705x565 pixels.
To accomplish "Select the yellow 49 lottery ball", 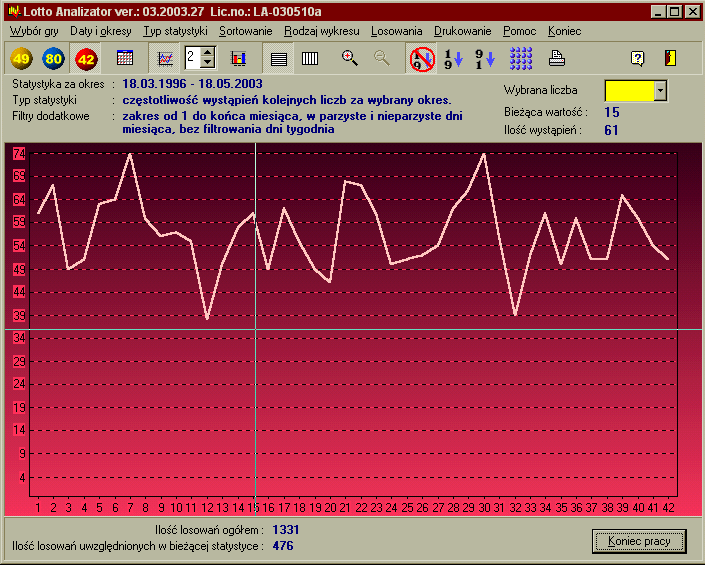I will point(21,58).
